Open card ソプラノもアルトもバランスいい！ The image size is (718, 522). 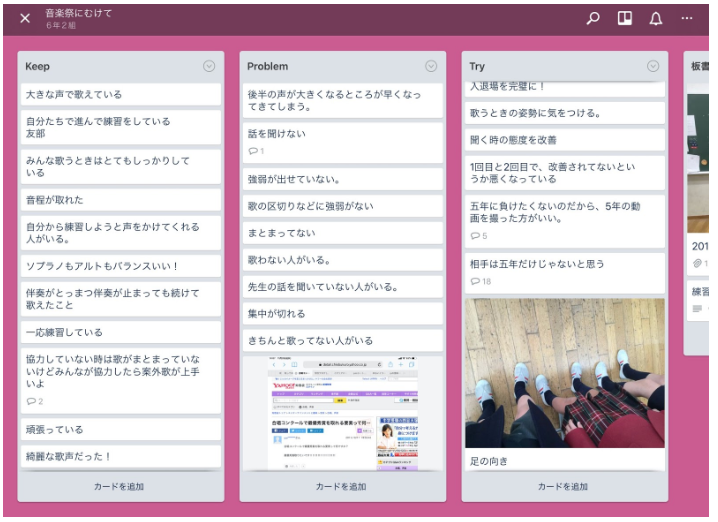(121, 266)
